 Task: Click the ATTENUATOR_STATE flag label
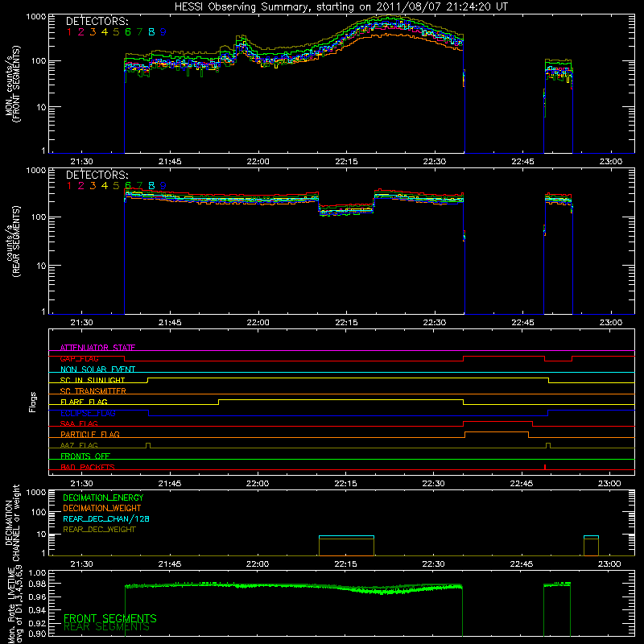tap(97, 348)
